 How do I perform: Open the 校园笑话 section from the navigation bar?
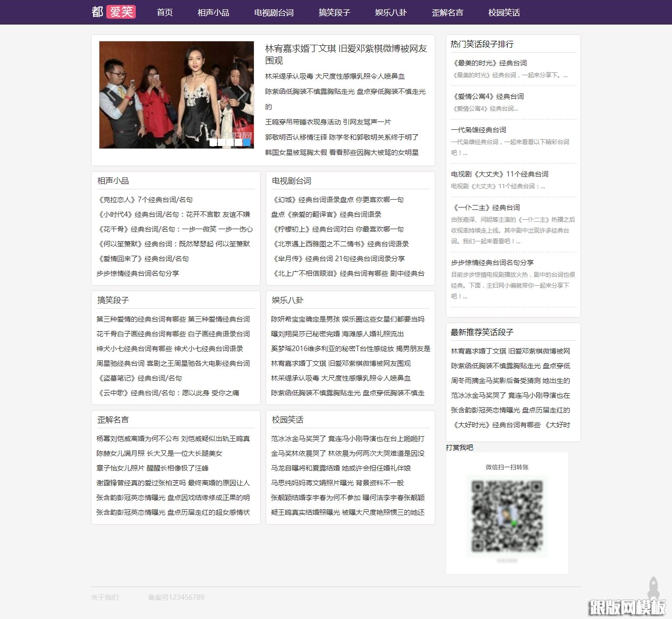(504, 12)
